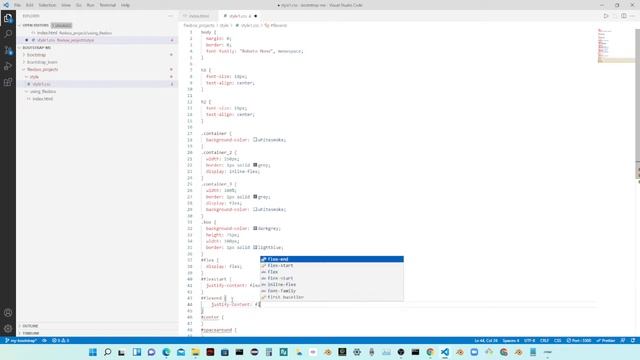
Task: Expand the Timeline section
Action: point(31,333)
